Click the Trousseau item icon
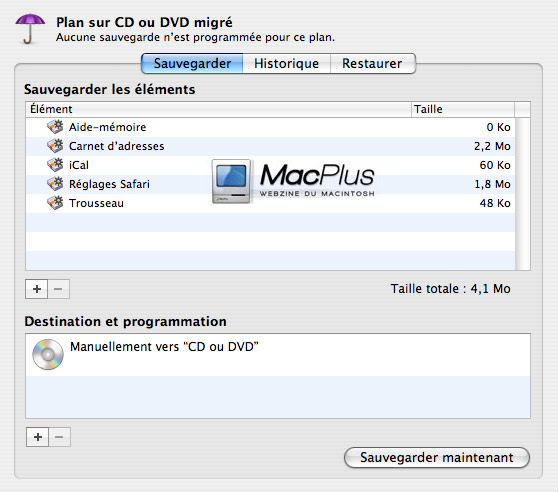The image size is (558, 492). pos(55,203)
